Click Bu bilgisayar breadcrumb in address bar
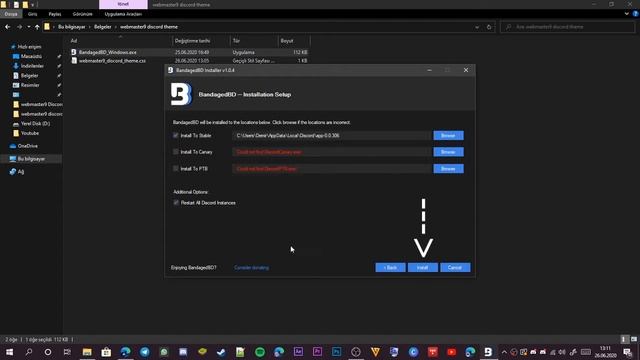640x360 pixels. (71, 27)
